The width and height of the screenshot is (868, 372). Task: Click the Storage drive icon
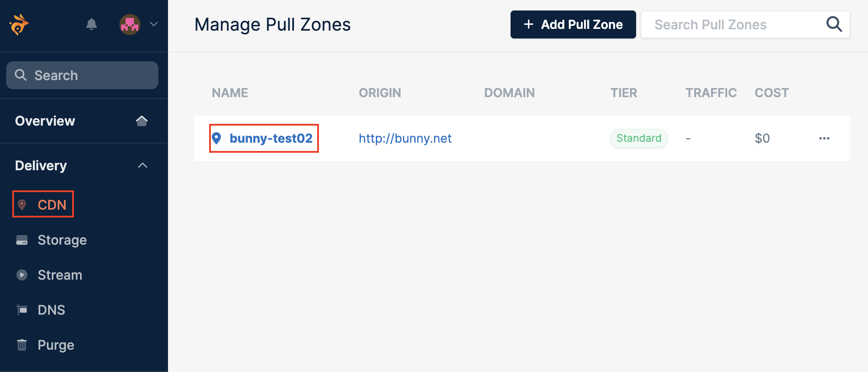[x=22, y=240]
